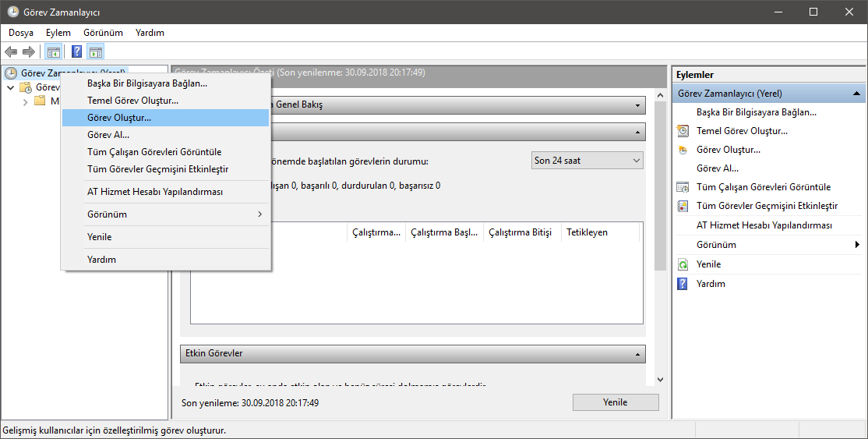Select Görev Oluştur... in context menu

[165, 118]
